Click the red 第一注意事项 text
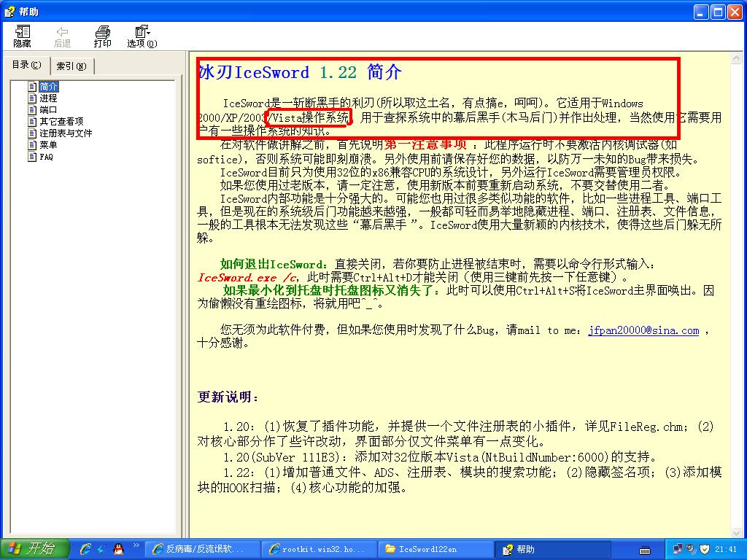The image size is (747, 560). (425, 145)
